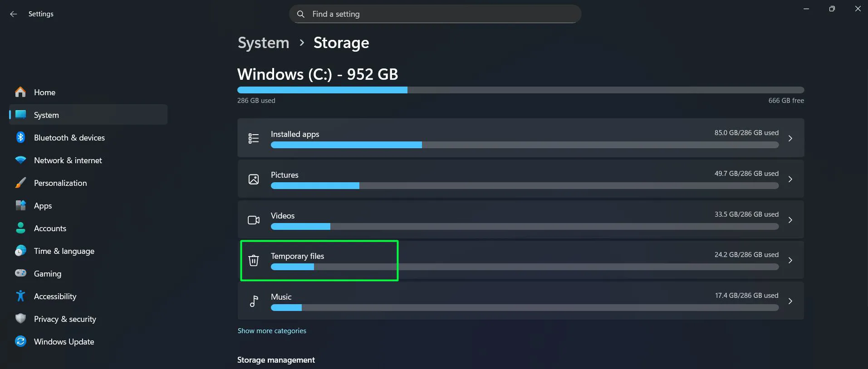The height and width of the screenshot is (369, 868).
Task: Expand Installed apps with chevron arrow
Action: (x=790, y=138)
